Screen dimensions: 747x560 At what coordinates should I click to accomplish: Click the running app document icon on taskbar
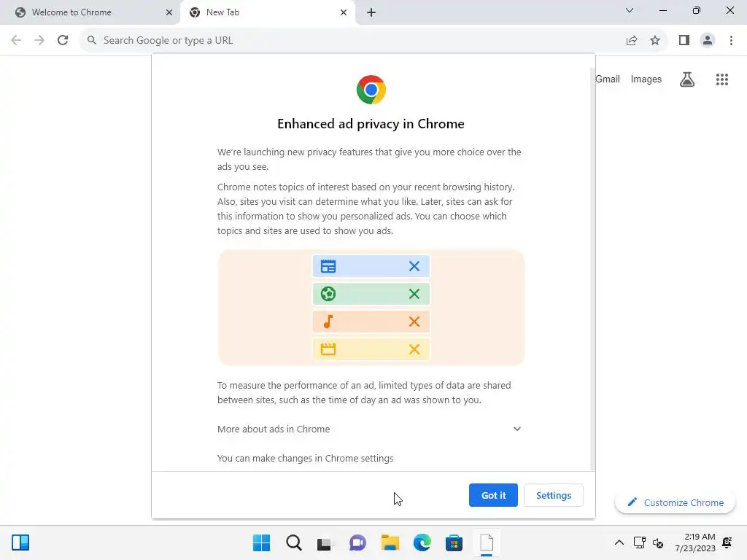tap(487, 542)
